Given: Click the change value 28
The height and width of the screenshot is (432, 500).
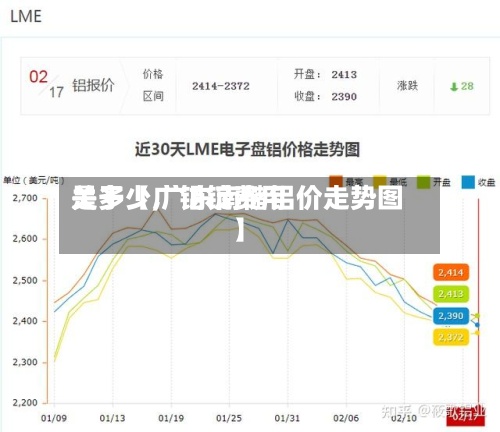Looking at the screenshot, I should [467, 86].
